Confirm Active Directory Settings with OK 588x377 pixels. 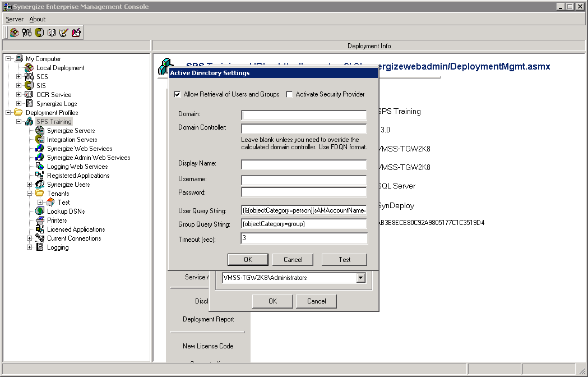click(x=248, y=260)
